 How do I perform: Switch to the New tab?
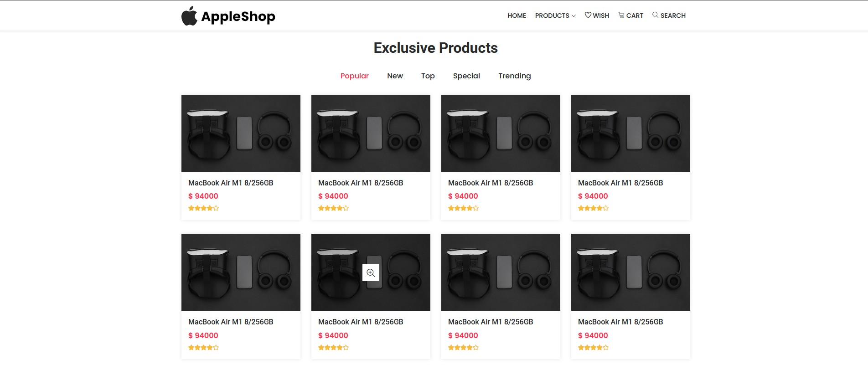[x=395, y=76]
